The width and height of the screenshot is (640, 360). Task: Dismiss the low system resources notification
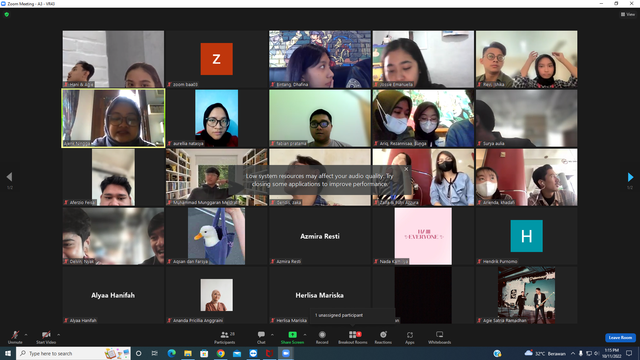pos(406,169)
